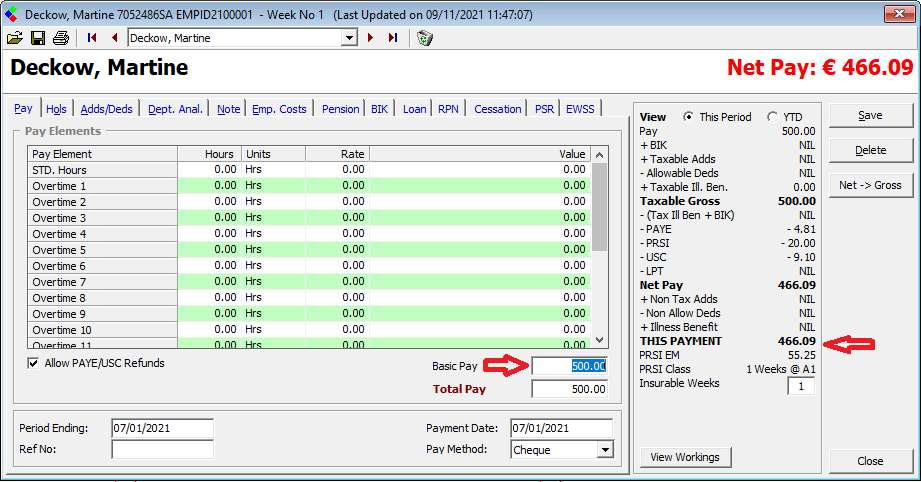Open the Adds/Deds tab
This screenshot has height=482, width=921.
point(106,109)
